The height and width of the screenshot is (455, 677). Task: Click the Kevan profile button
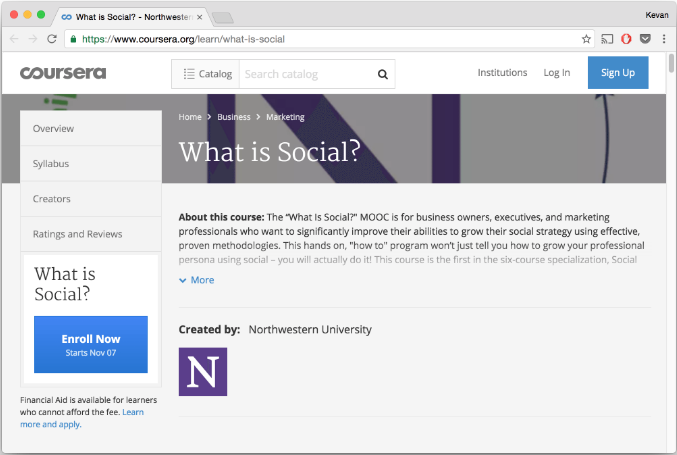[x=657, y=15]
